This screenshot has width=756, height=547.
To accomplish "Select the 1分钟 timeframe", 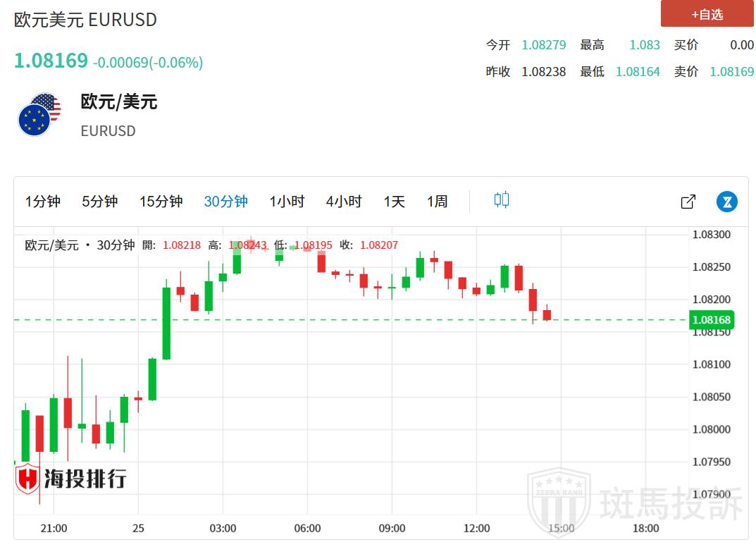I will 43,202.
